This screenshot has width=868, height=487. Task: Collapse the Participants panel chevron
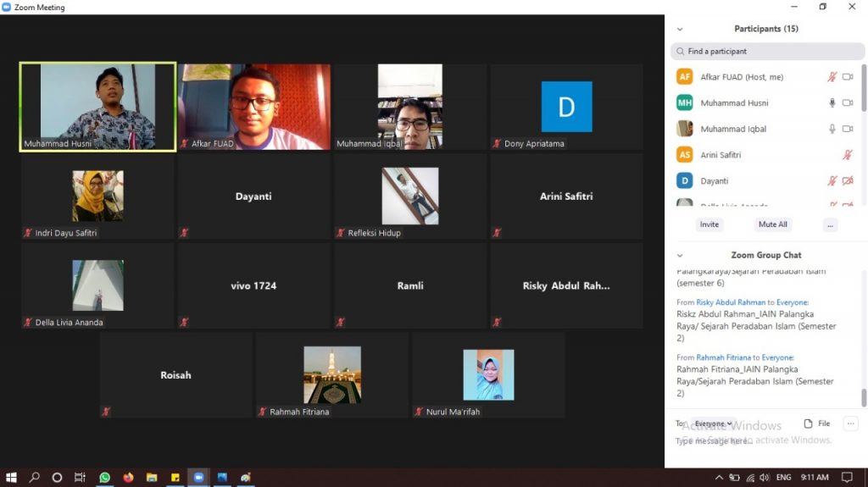[x=680, y=30]
